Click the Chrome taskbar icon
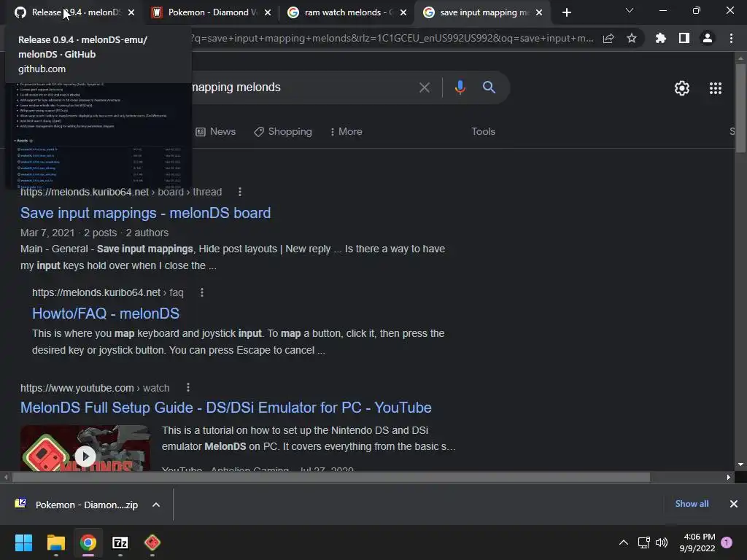This screenshot has height=560, width=747. (x=88, y=542)
